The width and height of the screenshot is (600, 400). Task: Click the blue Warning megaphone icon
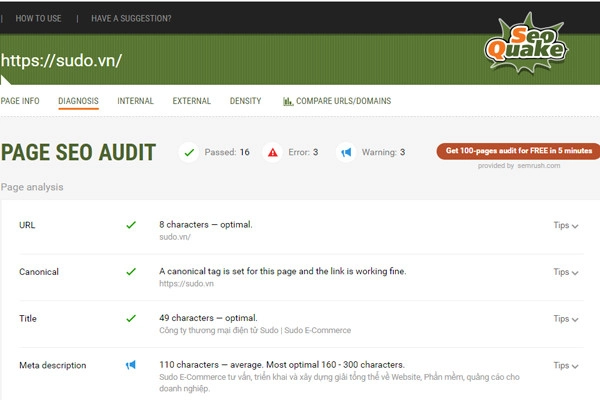346,153
